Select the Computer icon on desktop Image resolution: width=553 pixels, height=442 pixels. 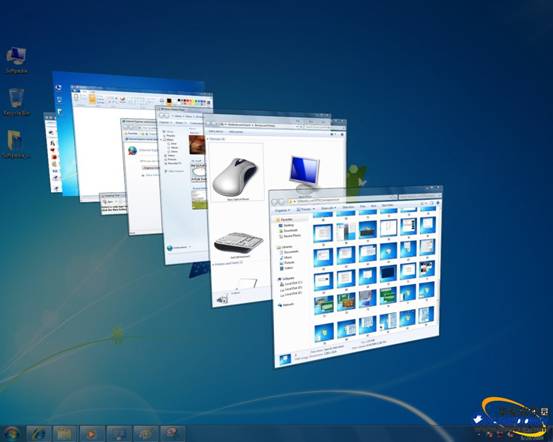click(16, 60)
